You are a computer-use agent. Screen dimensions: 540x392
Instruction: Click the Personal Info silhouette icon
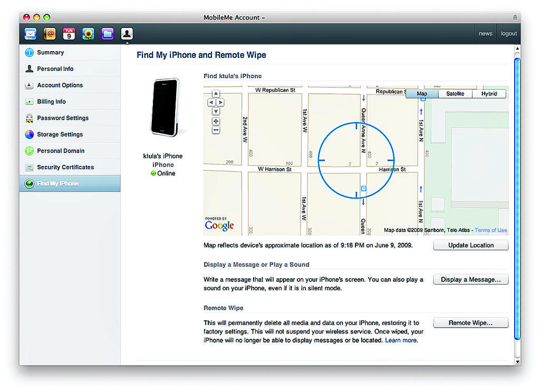[30, 69]
